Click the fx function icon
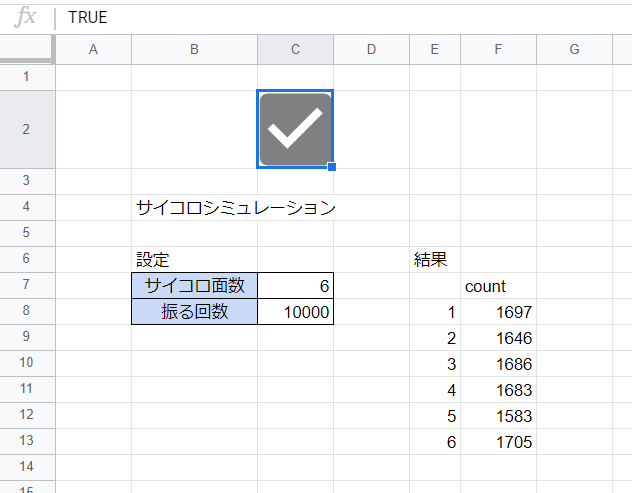This screenshot has width=632, height=493. [25, 17]
